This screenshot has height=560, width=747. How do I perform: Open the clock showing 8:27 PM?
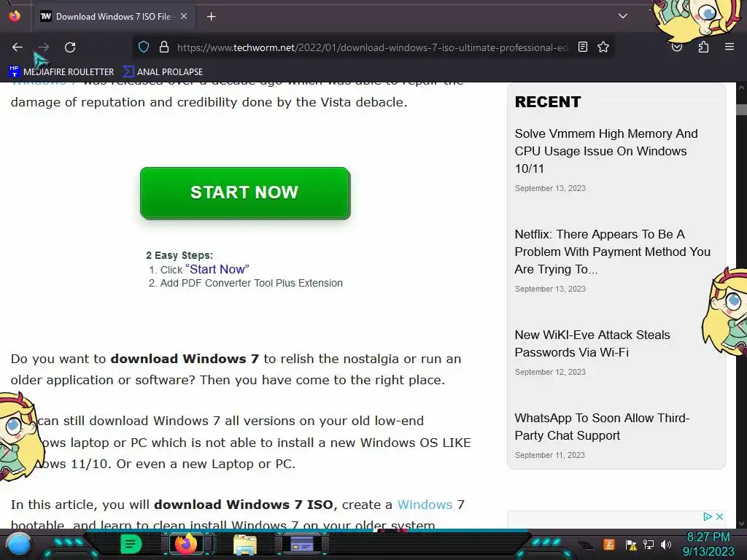coord(708,544)
